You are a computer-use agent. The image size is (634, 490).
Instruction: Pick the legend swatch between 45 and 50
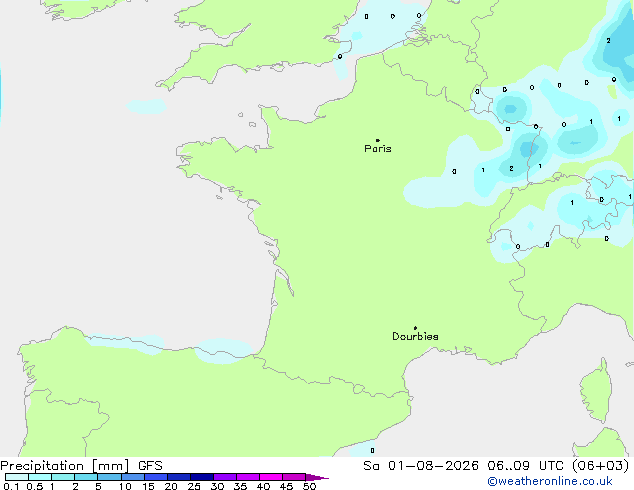tap(294, 477)
